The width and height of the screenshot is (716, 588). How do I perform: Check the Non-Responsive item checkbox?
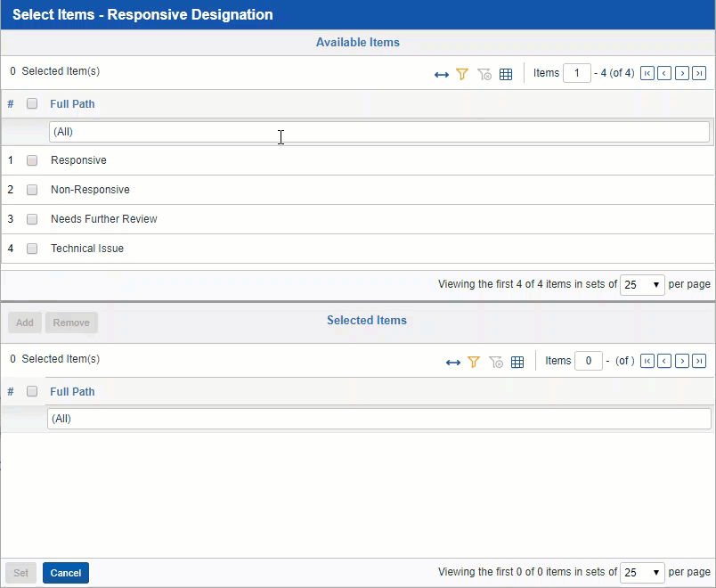click(32, 191)
